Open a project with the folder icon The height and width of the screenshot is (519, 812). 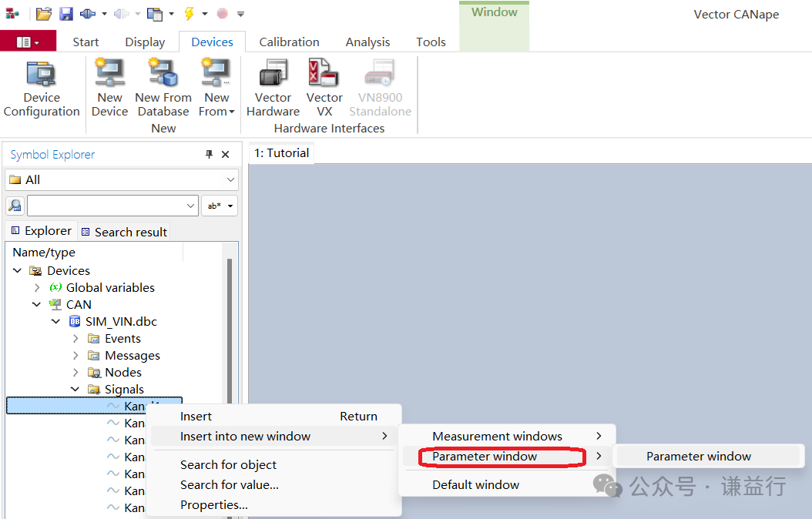pos(43,14)
